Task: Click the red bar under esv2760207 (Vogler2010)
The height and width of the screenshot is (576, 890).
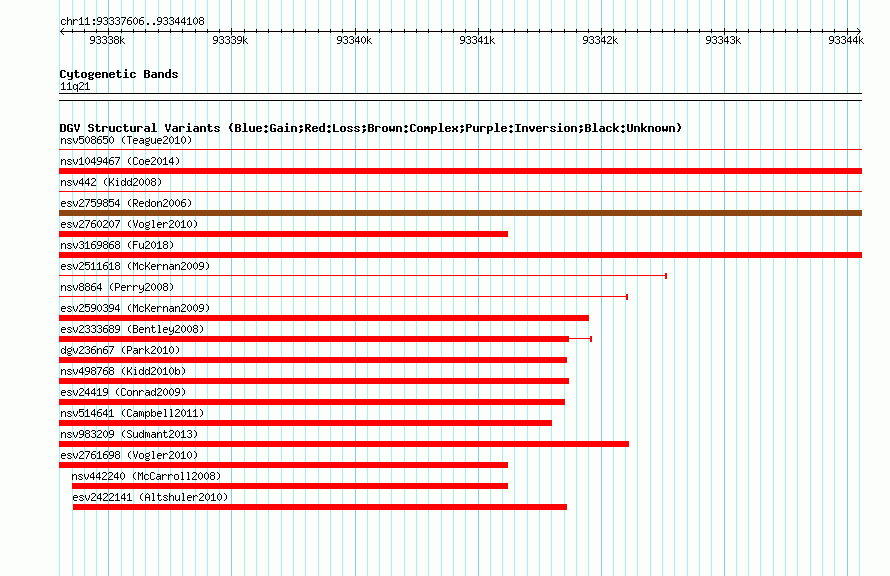Action: tap(283, 234)
